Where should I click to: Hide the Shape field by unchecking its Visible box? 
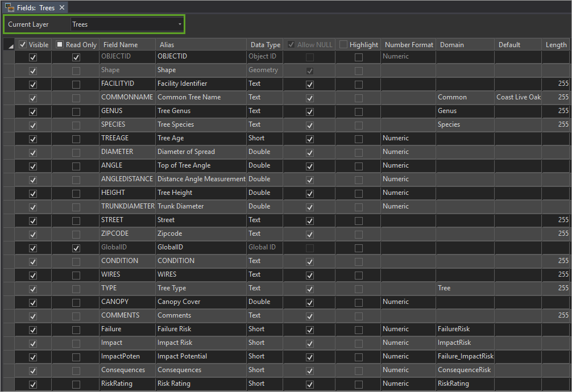(x=32, y=70)
